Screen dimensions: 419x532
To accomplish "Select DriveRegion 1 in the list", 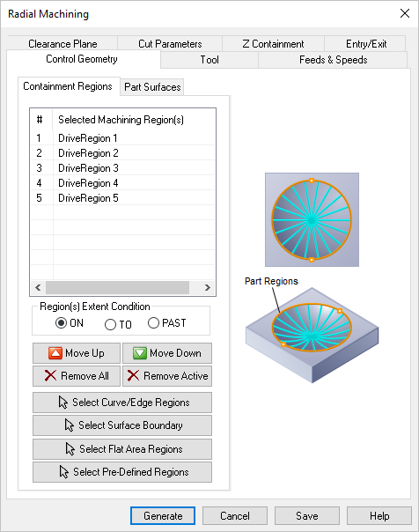I will click(122, 137).
